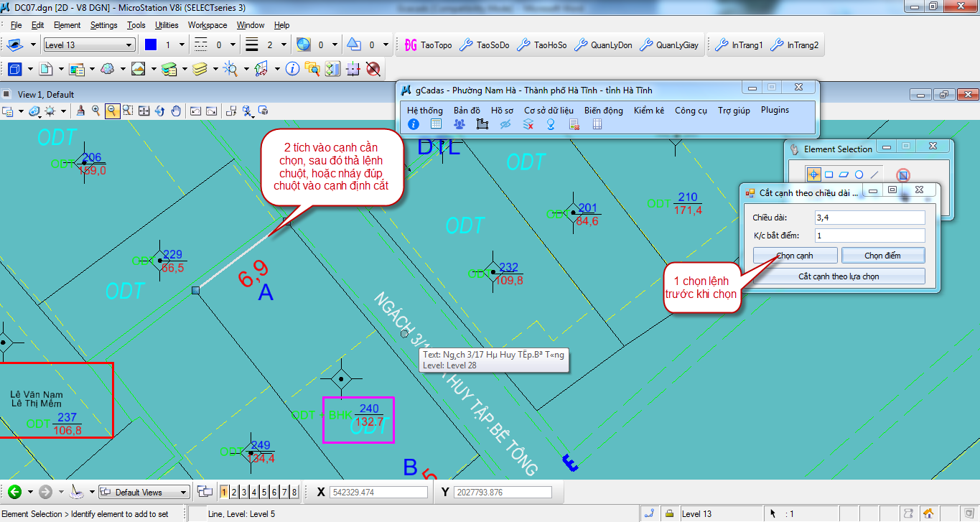Click the QuanLyDon tool icon
This screenshot has width=980, height=522.
pyautogui.click(x=604, y=45)
